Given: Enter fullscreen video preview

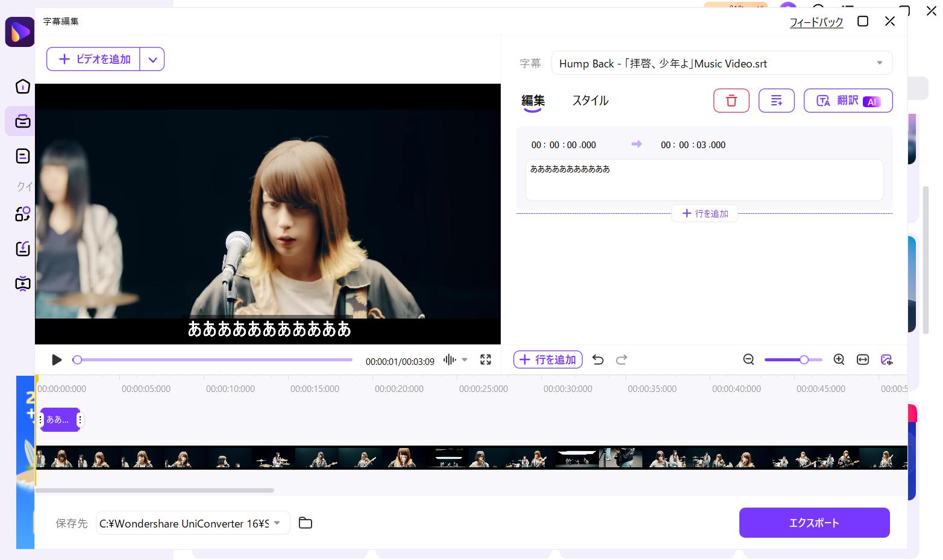Looking at the screenshot, I should [486, 359].
